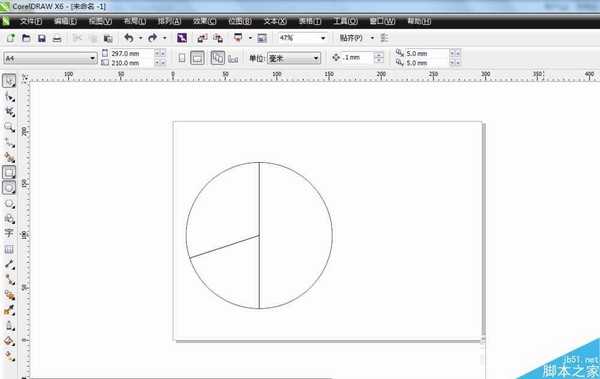The width and height of the screenshot is (600, 379).
Task: Click the 贴齐(P) snap button
Action: coord(351,38)
